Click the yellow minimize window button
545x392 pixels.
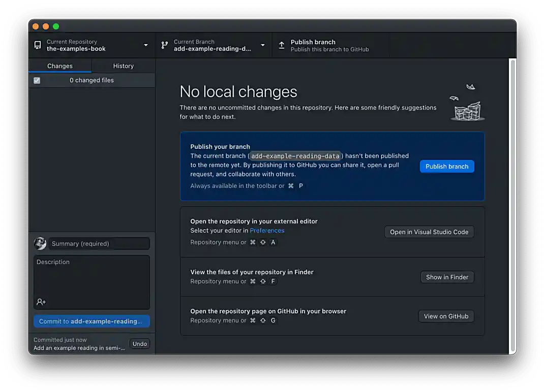46,26
